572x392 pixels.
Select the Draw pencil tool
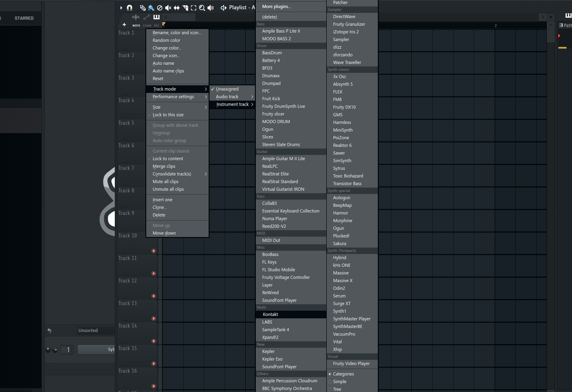point(143,8)
